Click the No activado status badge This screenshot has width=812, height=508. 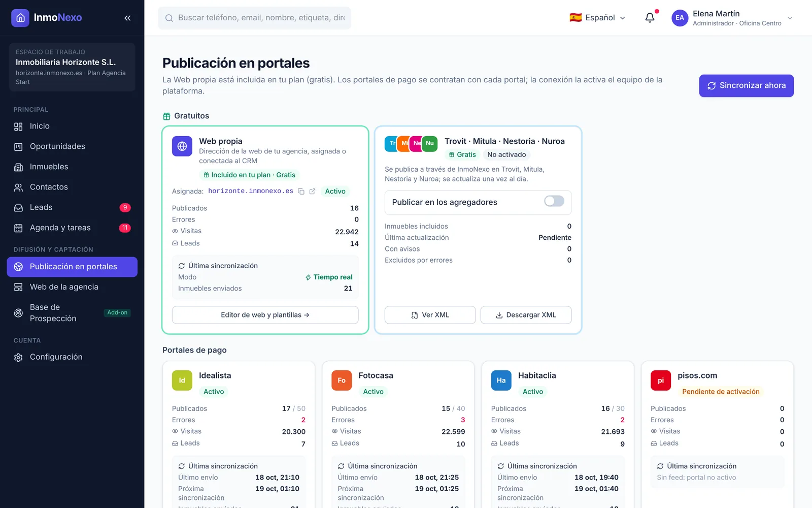[506, 155]
